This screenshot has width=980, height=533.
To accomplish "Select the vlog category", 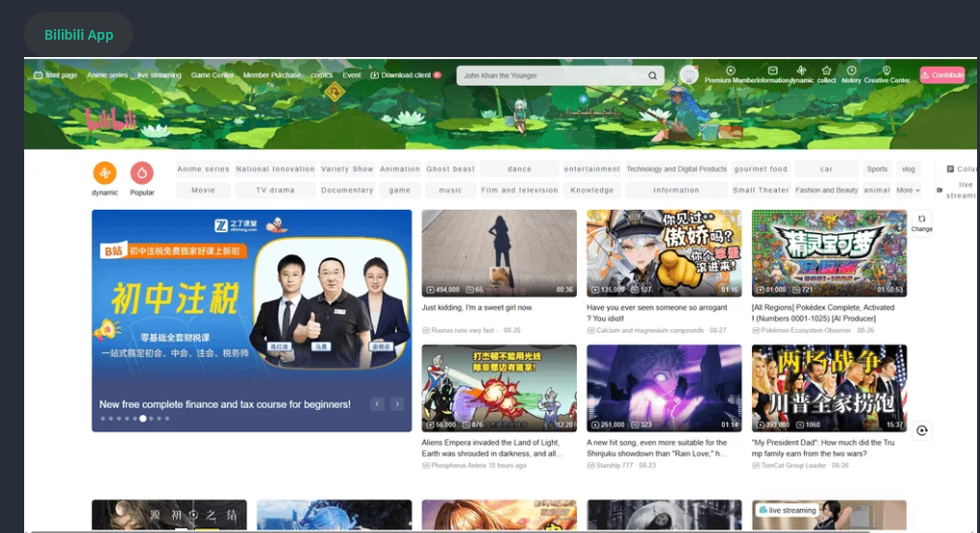I will 908,169.
